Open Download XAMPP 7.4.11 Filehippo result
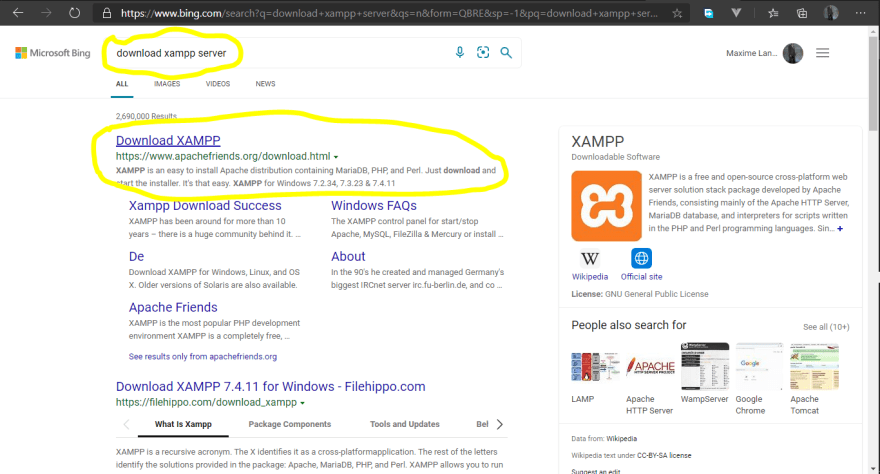Viewport: 880px width, 474px height. [271, 386]
